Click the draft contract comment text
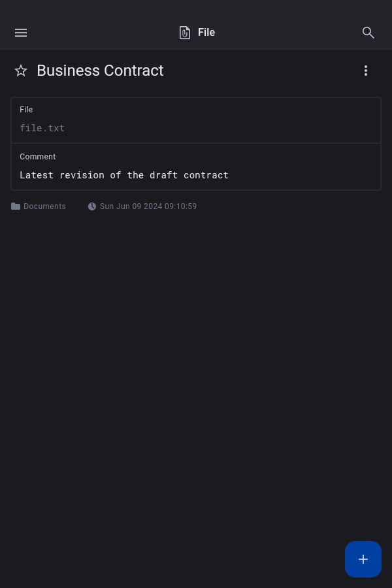Screen dimensions: 392x588 124,175
